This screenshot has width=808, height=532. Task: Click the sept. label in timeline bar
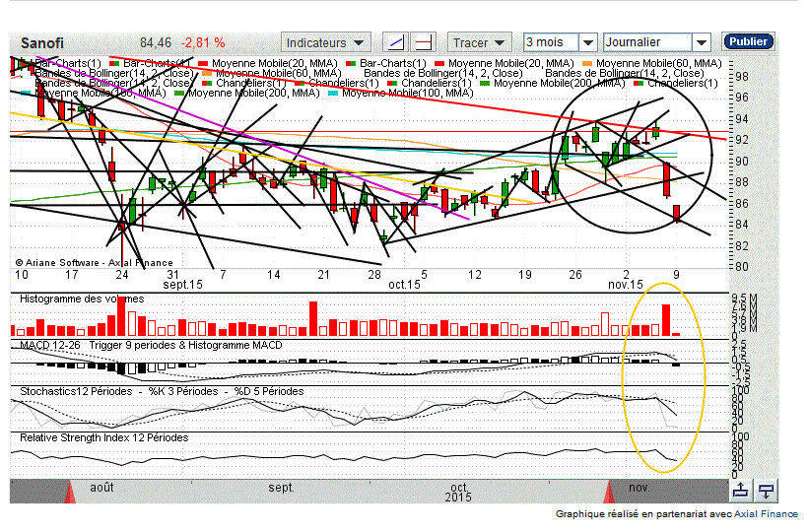tap(281, 488)
